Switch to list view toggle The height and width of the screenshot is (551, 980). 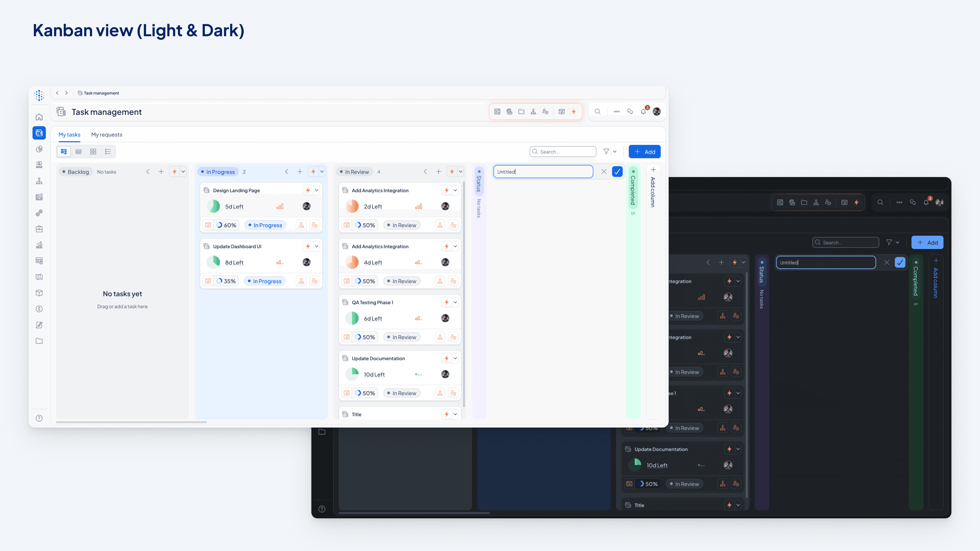(108, 151)
